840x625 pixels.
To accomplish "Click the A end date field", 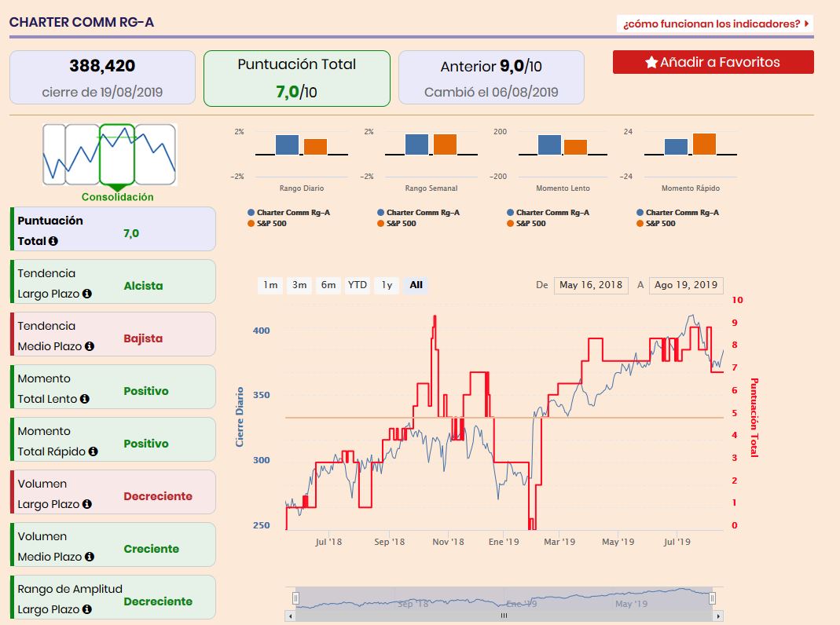I will [686, 285].
